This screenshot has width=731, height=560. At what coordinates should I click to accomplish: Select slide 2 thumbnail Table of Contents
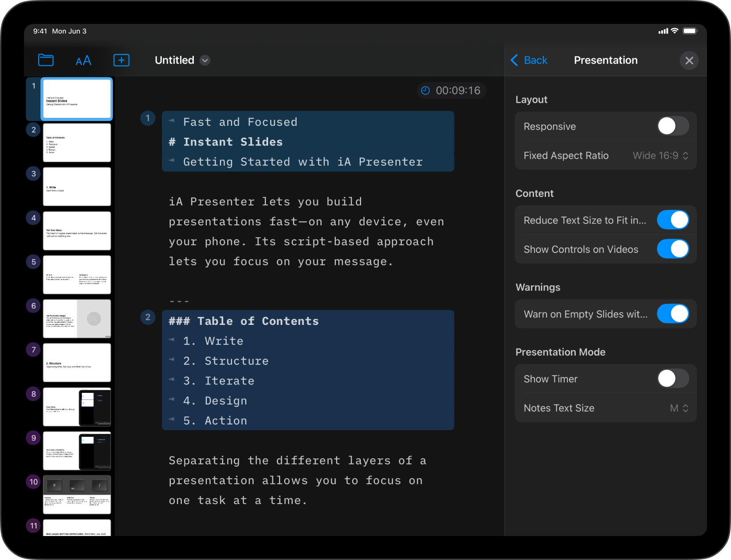[77, 143]
